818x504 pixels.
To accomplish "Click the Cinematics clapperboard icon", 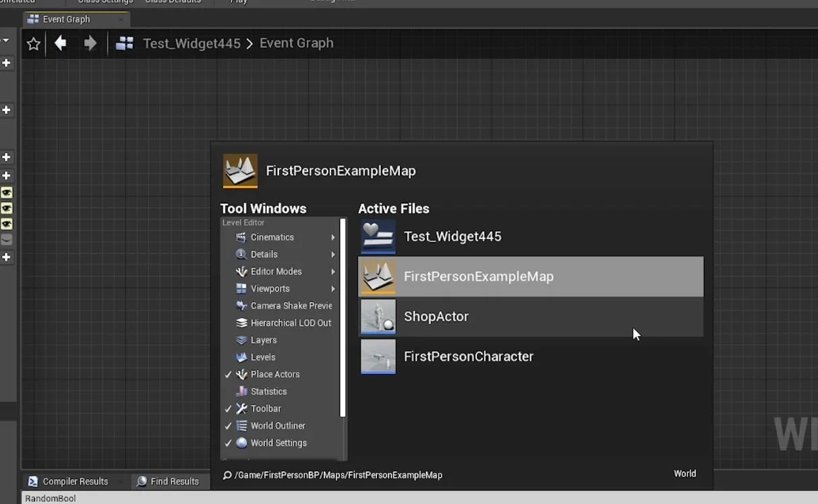I will click(241, 237).
